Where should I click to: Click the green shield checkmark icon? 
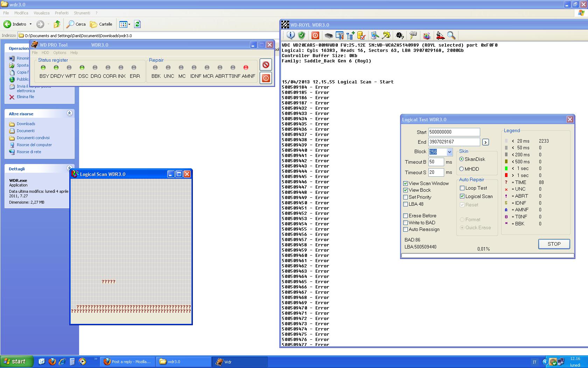301,35
